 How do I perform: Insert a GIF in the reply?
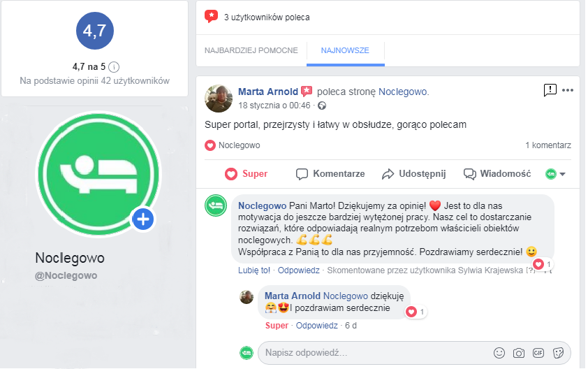pos(538,353)
